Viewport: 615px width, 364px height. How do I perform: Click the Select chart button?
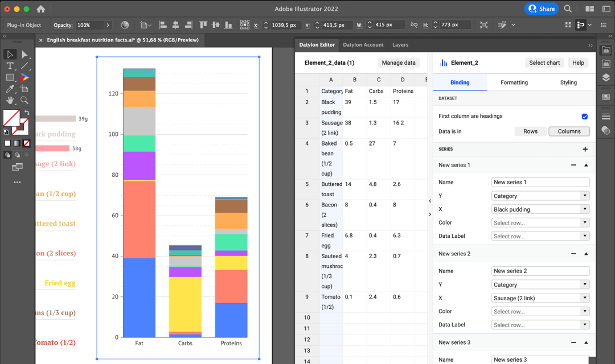tap(544, 63)
